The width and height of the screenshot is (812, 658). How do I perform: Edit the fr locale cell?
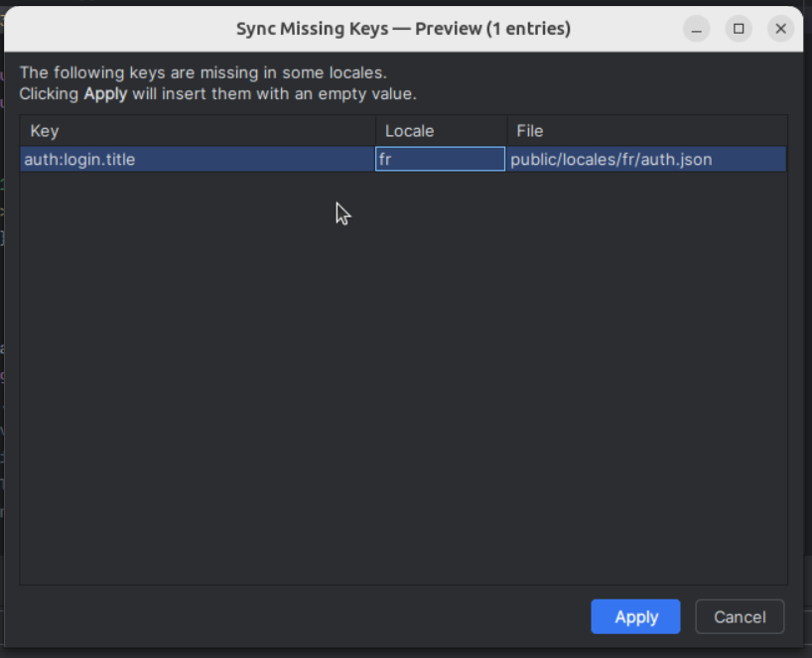pyautogui.click(x=440, y=159)
